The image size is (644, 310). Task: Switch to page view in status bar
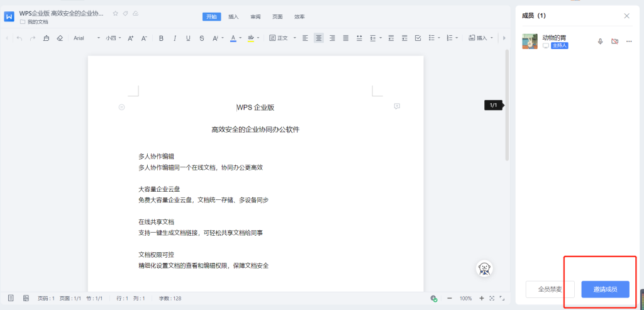click(11, 298)
